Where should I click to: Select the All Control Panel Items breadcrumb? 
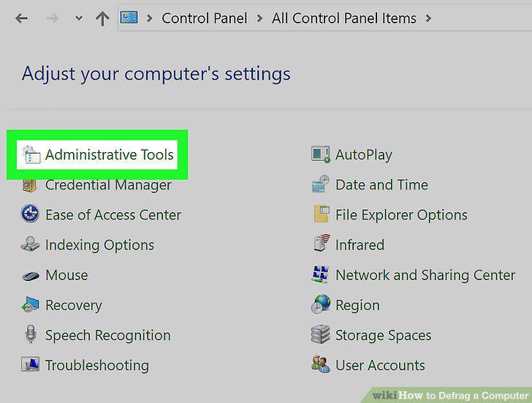344,18
